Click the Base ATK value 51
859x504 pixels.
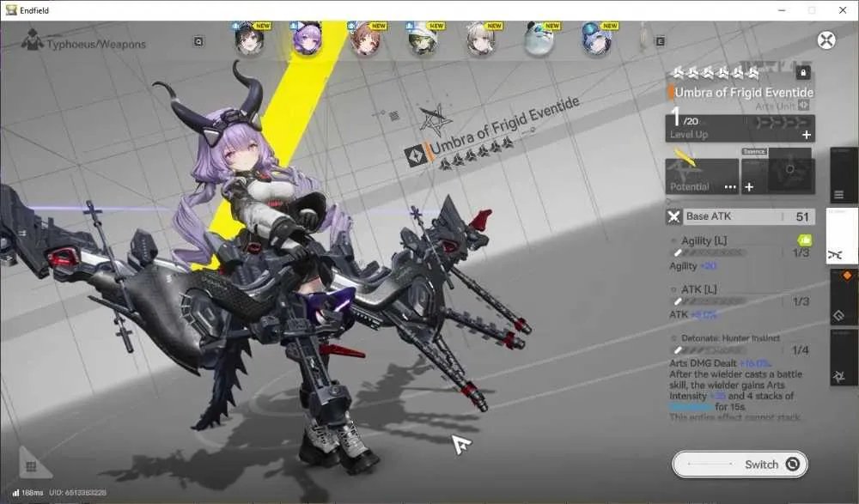pyautogui.click(x=802, y=217)
